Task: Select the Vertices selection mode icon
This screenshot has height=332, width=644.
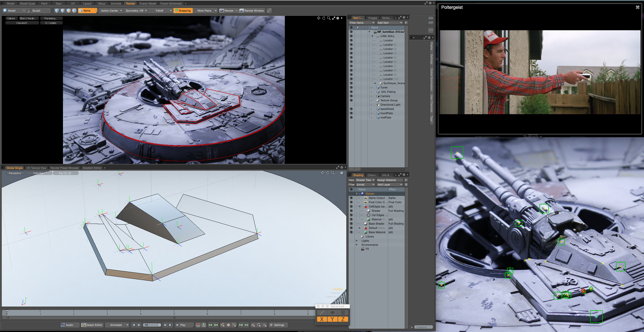Action: point(57,11)
